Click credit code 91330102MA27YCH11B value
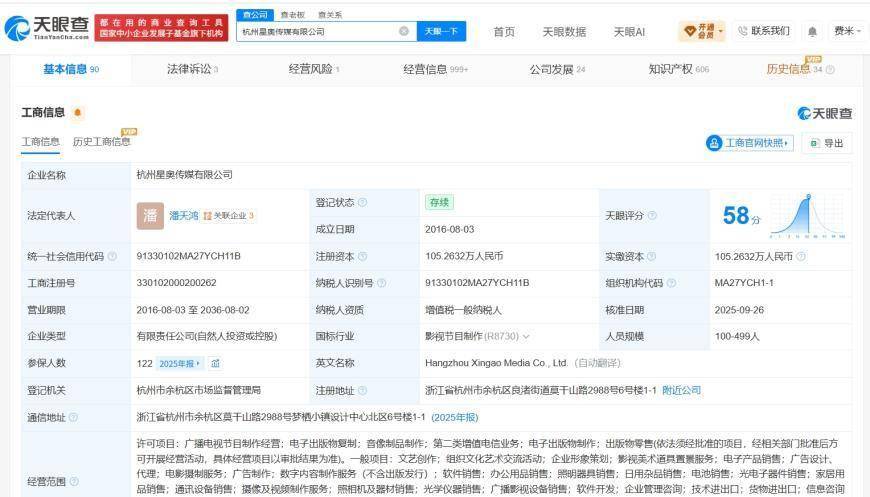This screenshot has width=870, height=497. tap(189, 256)
